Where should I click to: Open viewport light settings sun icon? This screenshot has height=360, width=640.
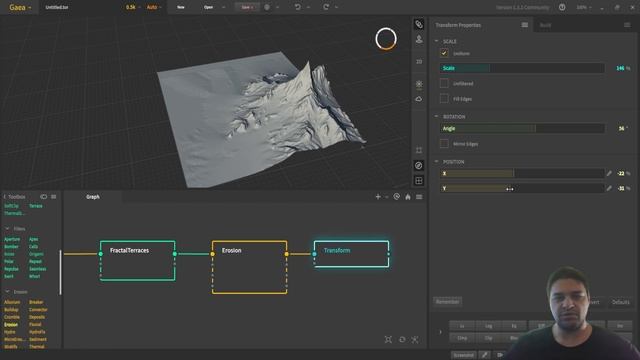click(419, 84)
